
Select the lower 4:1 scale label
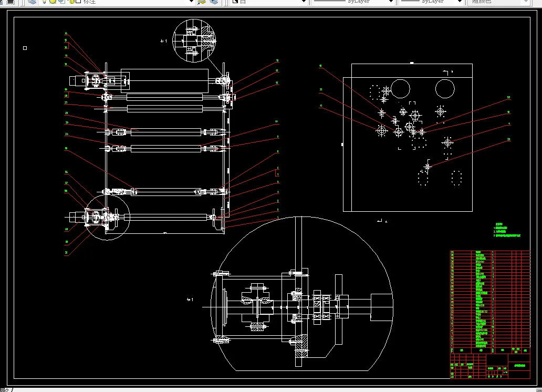pos(190,300)
